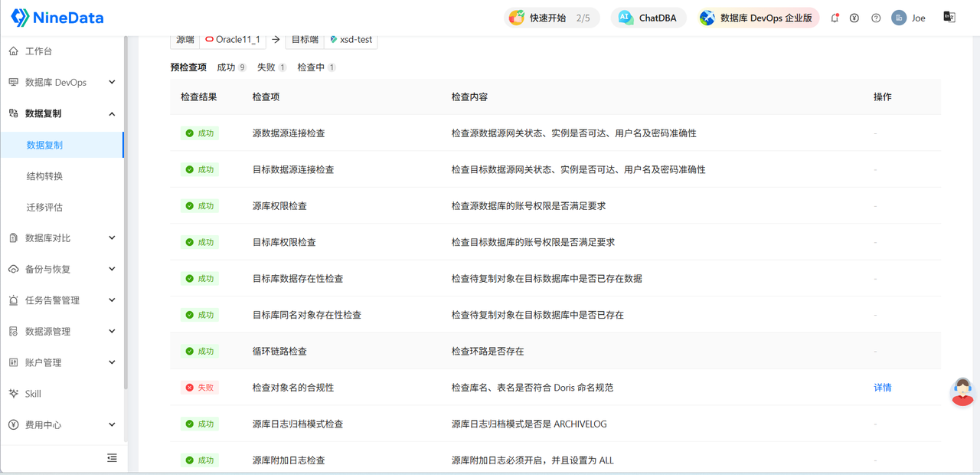Viewport: 980px width, 475px height.
Task: Expand the 任务告警管理 menu chevron
Action: click(x=112, y=300)
